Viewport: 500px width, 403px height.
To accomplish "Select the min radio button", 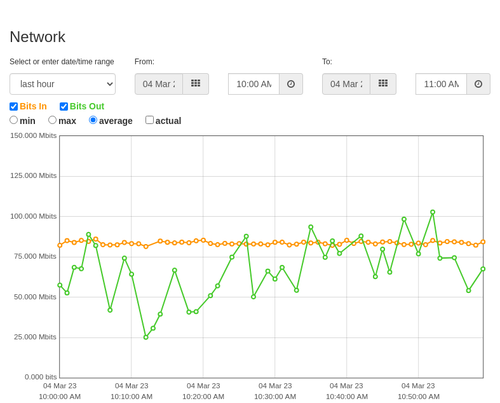I will (14, 120).
